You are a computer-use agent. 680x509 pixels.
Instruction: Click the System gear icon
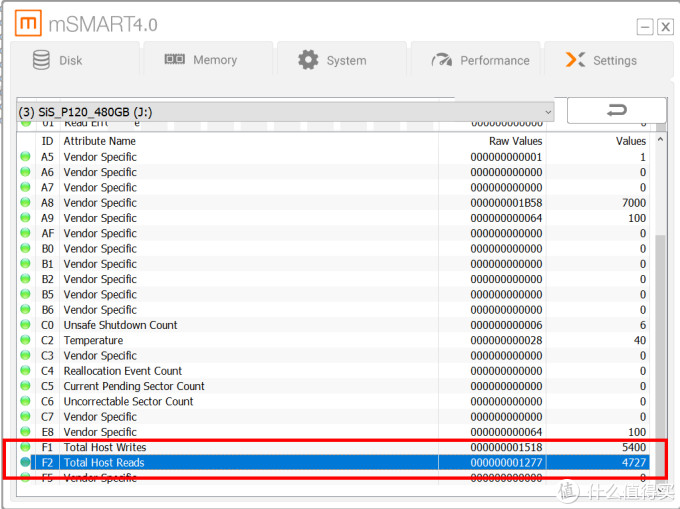308,60
